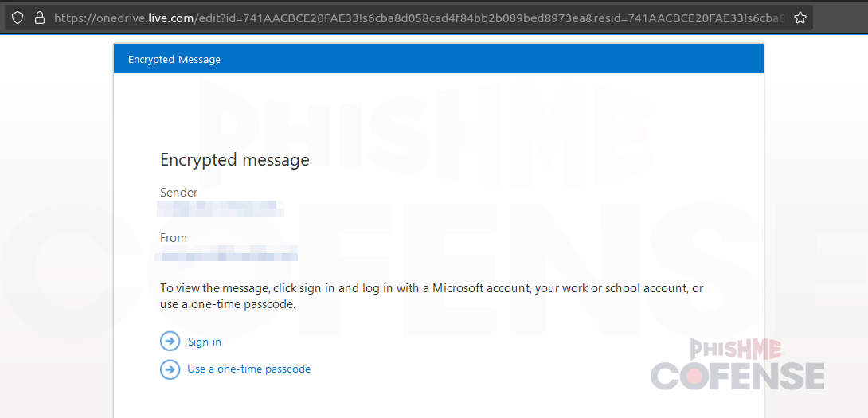The height and width of the screenshot is (418, 868).
Task: Choose the Use a one-time passcode link
Action: (248, 369)
